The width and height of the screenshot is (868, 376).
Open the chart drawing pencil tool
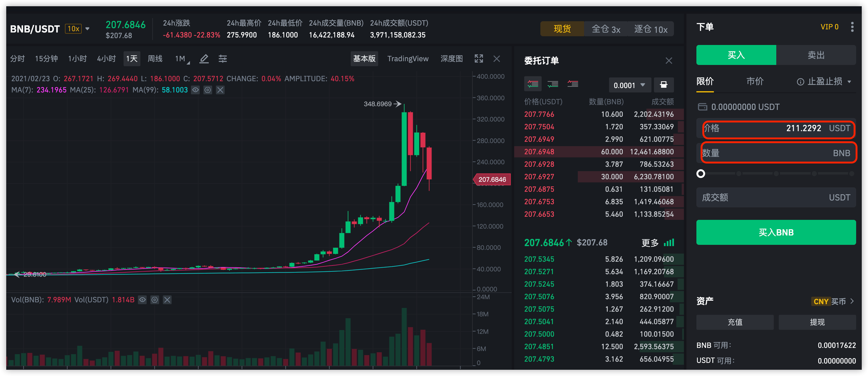tap(204, 59)
